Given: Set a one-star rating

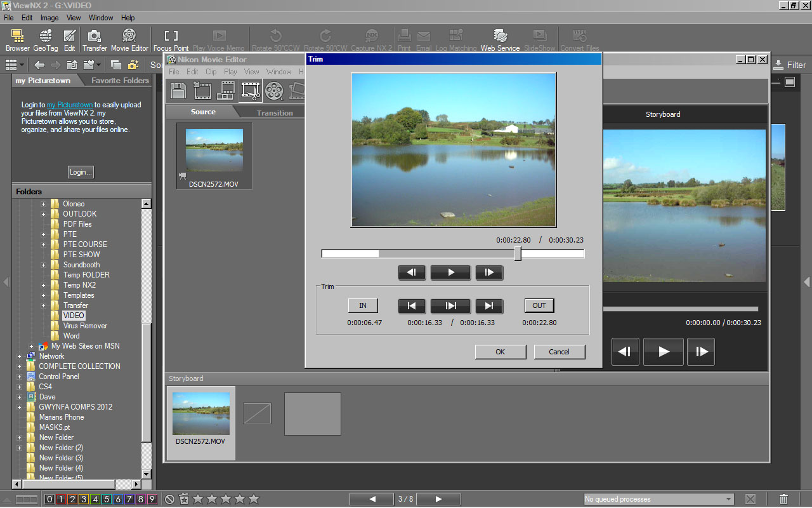Looking at the screenshot, I should [x=198, y=499].
